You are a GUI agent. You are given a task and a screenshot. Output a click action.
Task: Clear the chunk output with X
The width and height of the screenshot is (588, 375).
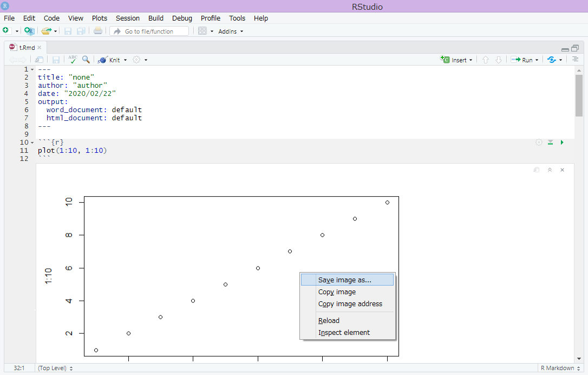pyautogui.click(x=562, y=170)
